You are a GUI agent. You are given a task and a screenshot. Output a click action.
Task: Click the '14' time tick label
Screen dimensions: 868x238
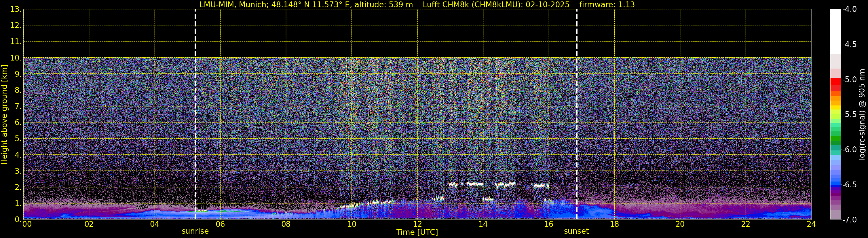tap(483, 224)
